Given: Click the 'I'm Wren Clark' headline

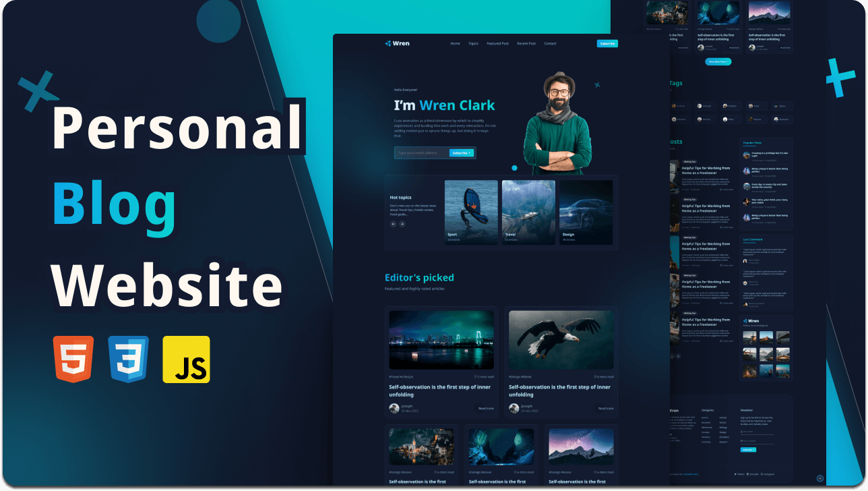Looking at the screenshot, I should pos(444,105).
